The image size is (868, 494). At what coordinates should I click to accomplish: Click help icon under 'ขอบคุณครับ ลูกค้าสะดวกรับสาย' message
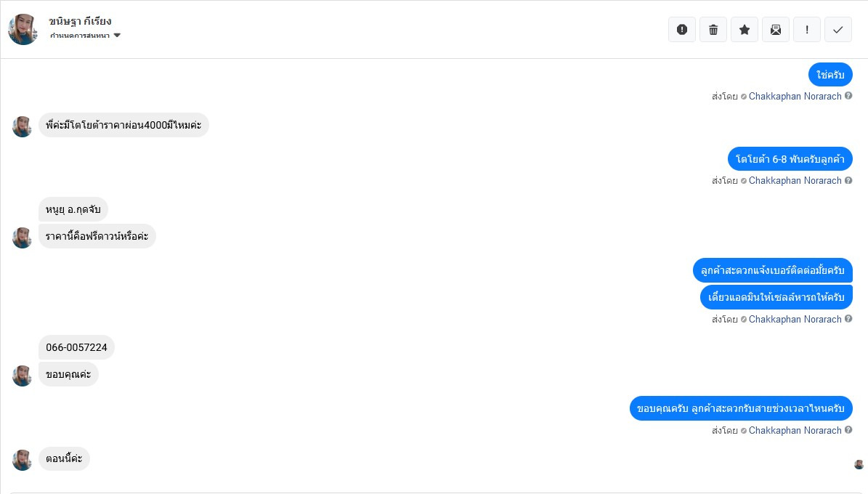click(848, 430)
